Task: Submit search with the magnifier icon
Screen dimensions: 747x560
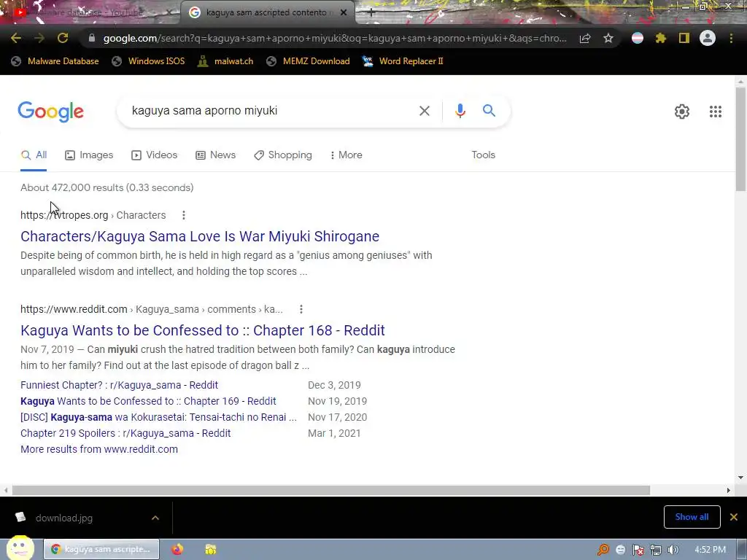Action: (x=489, y=111)
